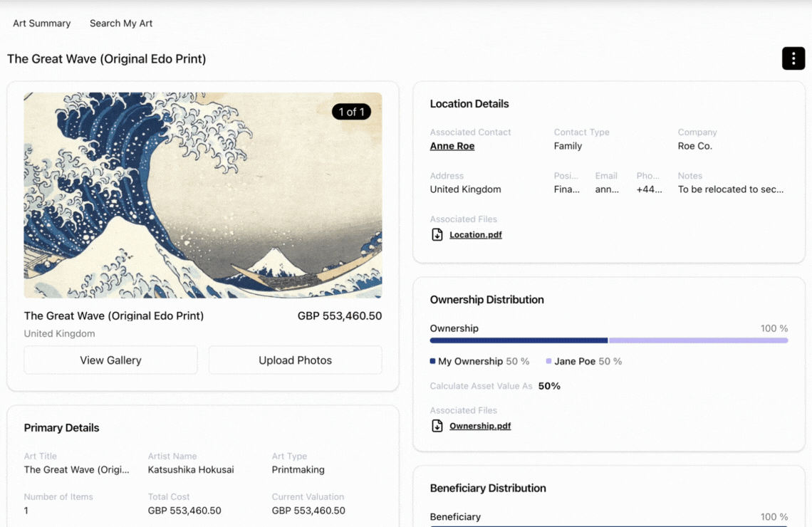The image size is (812, 527).
Task: Click the dark blue My Ownership bar segment
Action: (x=519, y=340)
